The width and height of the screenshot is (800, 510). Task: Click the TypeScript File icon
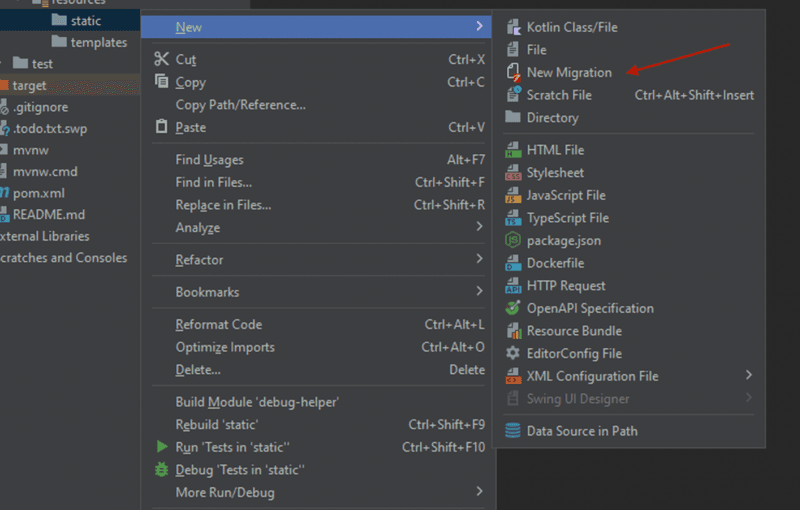[x=513, y=218]
